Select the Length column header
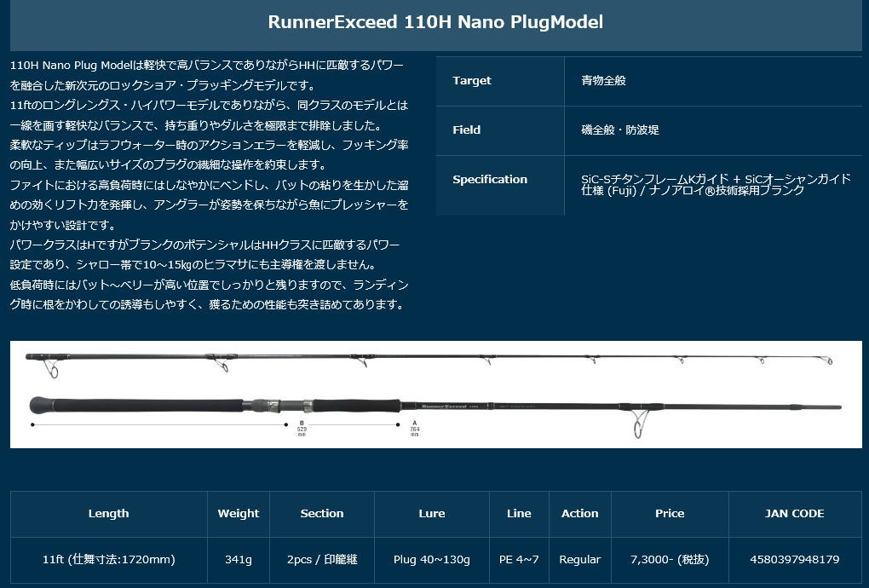The height and width of the screenshot is (588, 869). pos(108,514)
